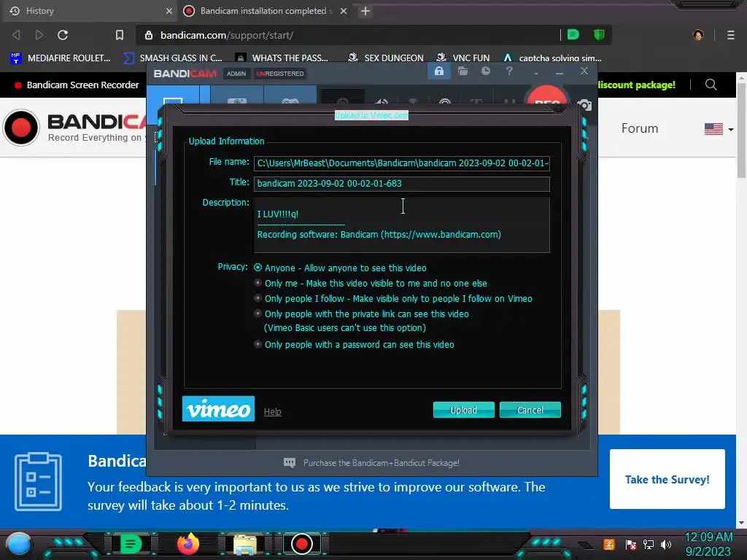The height and width of the screenshot is (560, 747).
Task: Select private link privacy option
Action: coord(258,314)
